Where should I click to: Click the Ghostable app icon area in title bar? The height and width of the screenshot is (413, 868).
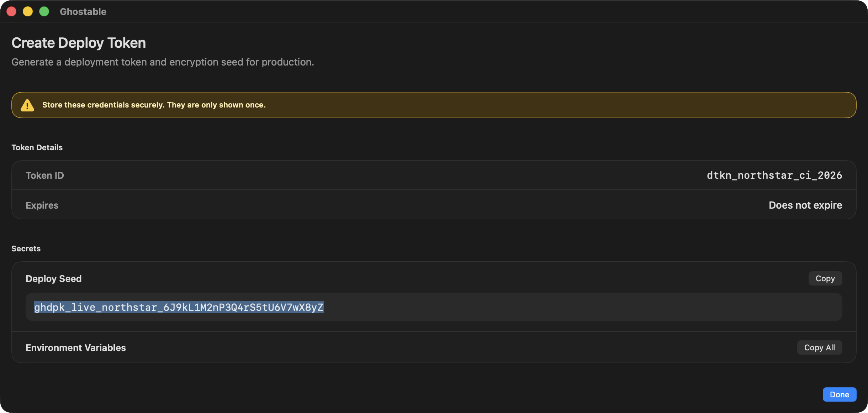pyautogui.click(x=83, y=11)
